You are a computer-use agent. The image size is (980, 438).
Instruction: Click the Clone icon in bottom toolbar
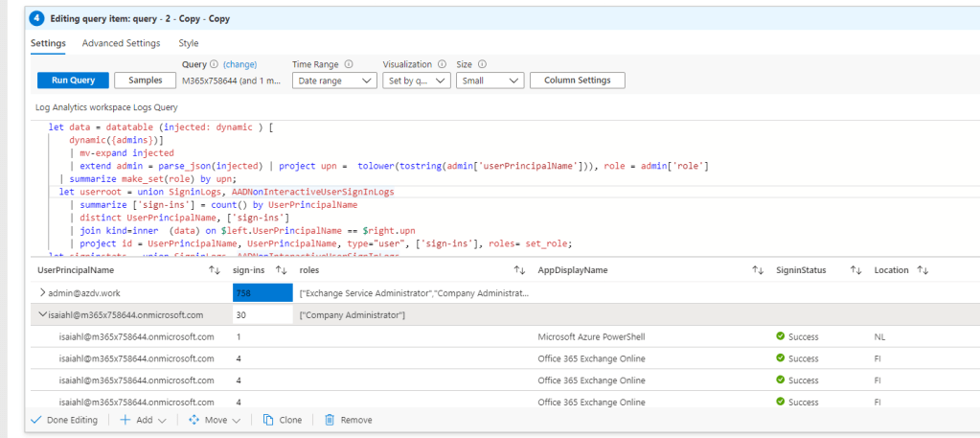[x=268, y=420]
